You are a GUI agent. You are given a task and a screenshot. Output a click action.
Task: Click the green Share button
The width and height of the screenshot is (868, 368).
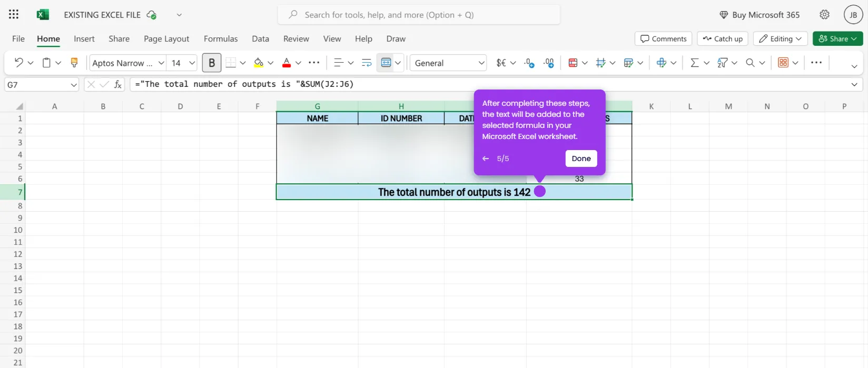(x=837, y=38)
